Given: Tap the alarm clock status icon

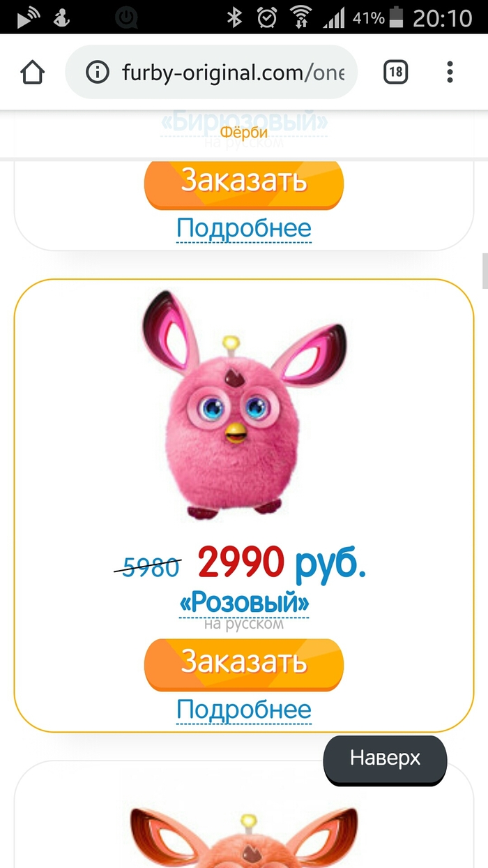Looking at the screenshot, I should [x=267, y=17].
